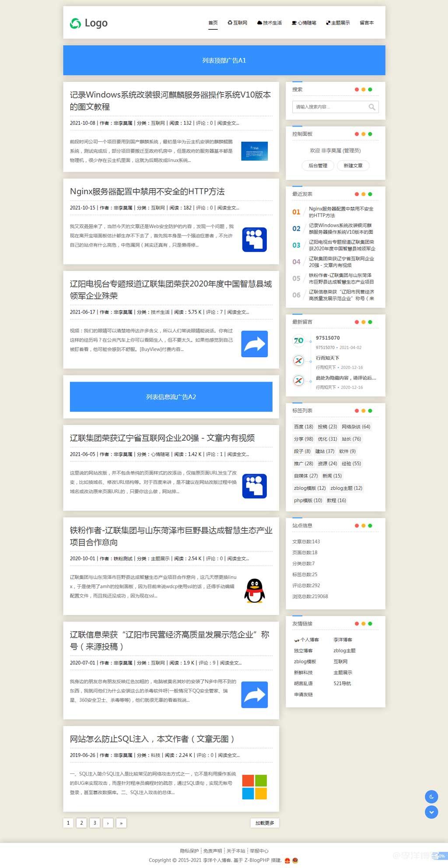This screenshot has height=868, width=448.
Task: Open the 技术生活 navigation menu item
Action: tap(269, 23)
